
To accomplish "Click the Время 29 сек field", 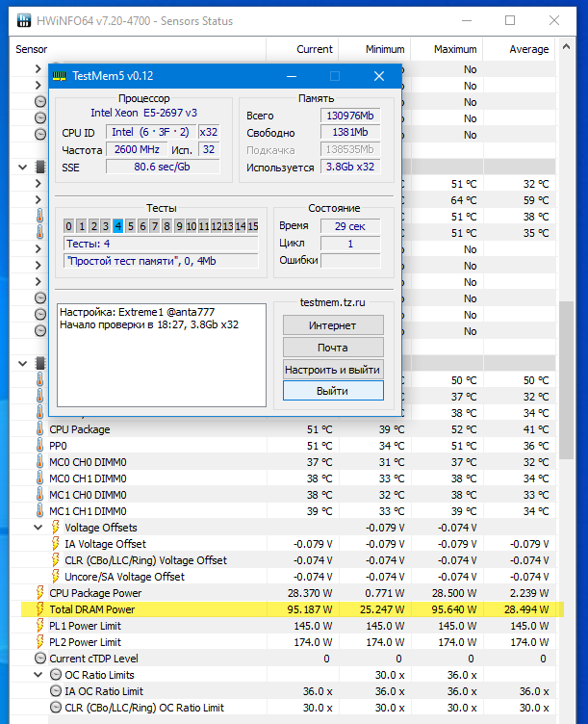I will coord(350,226).
